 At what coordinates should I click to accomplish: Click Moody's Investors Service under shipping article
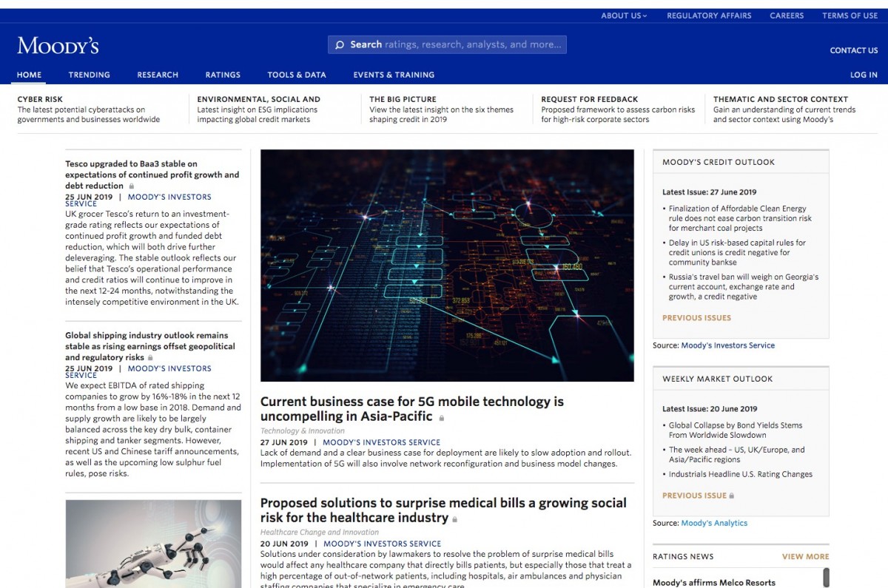click(169, 368)
